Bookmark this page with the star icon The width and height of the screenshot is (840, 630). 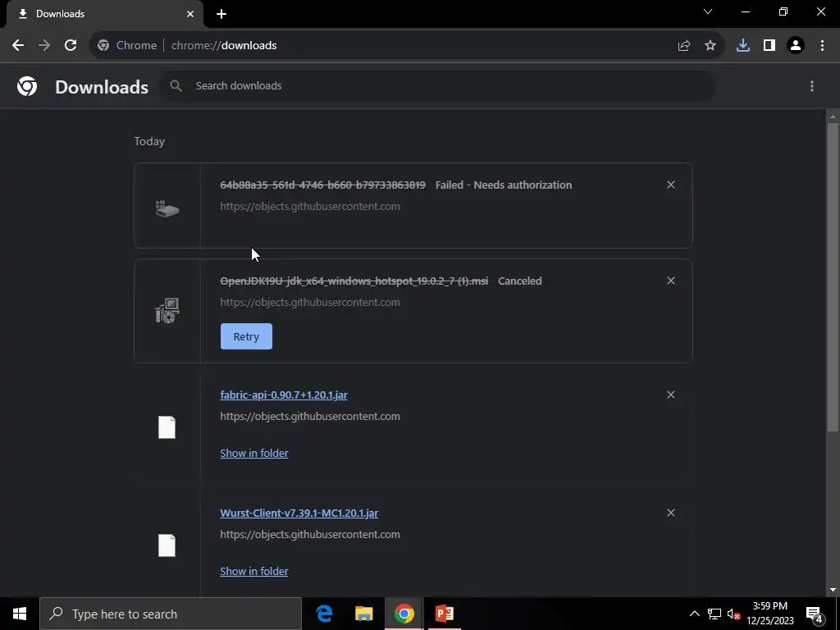710,46
